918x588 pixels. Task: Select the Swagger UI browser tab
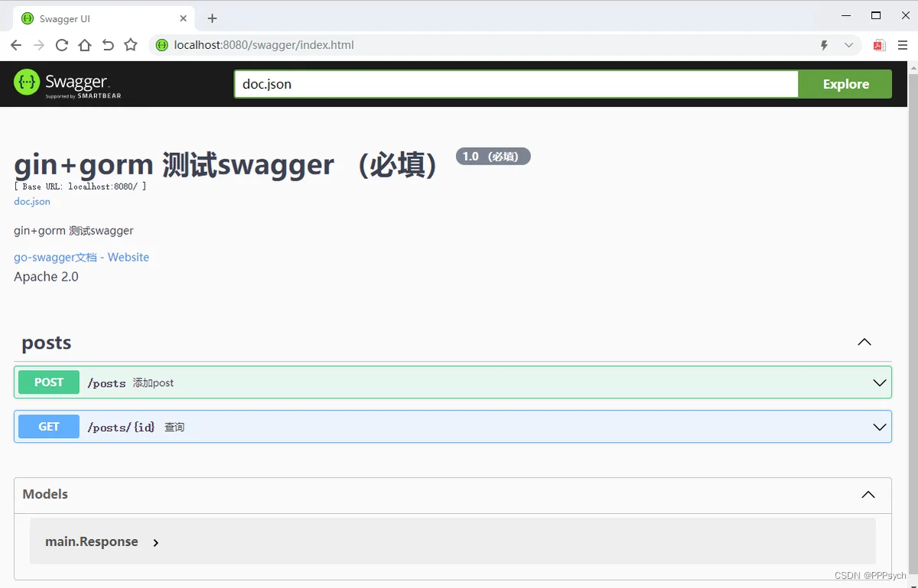(x=103, y=18)
